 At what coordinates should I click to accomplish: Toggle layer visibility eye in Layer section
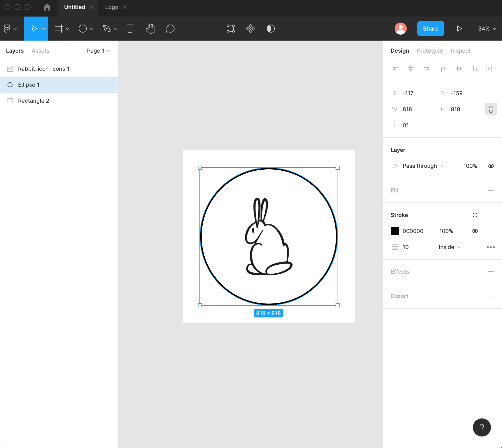tap(491, 166)
